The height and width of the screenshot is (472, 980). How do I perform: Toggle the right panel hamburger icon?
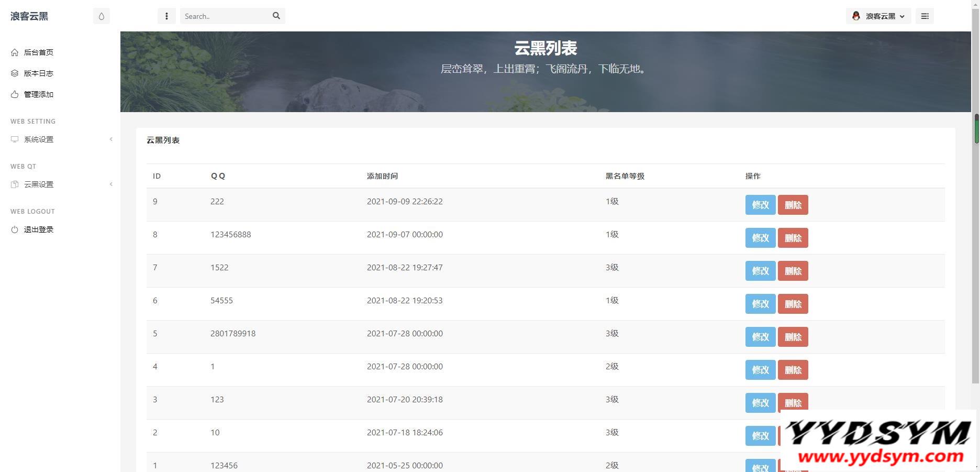pyautogui.click(x=925, y=16)
